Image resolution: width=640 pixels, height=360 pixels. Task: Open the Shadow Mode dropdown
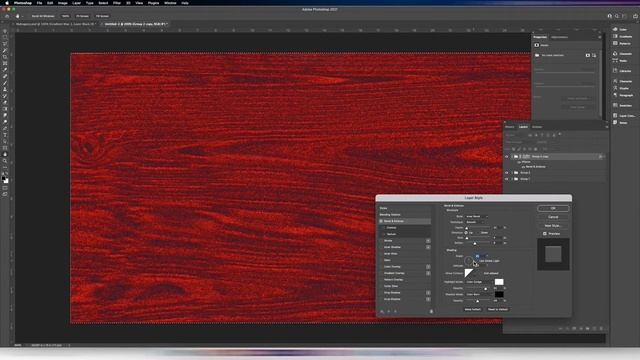pos(479,294)
